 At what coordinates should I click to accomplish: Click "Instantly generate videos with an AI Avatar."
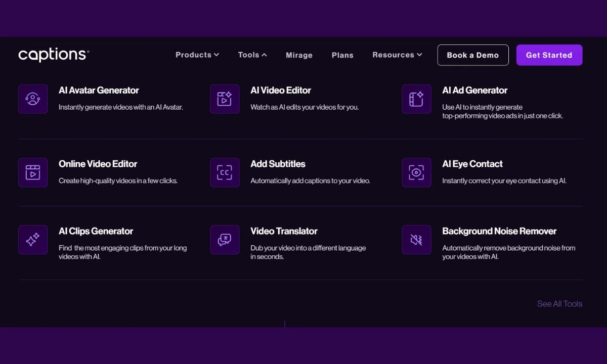pos(121,107)
